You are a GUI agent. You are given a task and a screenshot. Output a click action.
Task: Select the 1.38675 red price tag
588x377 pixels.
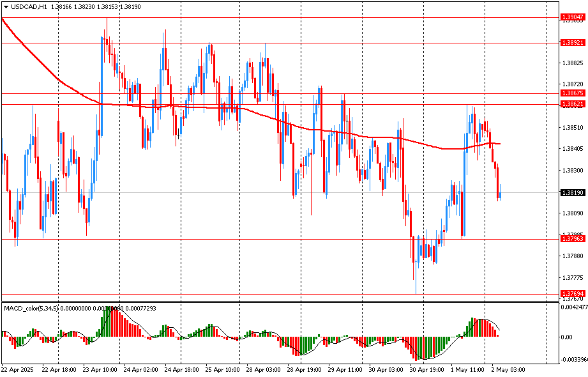click(x=572, y=93)
